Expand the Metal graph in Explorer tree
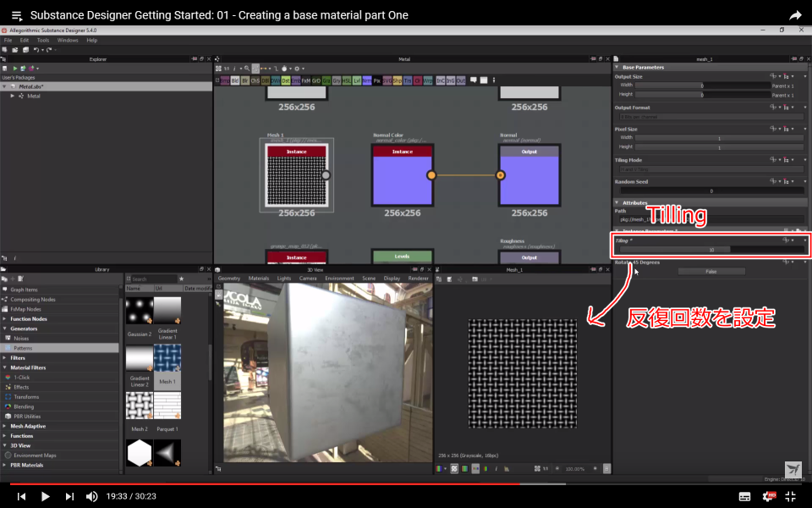Screen dimensions: 812x508 (x=13, y=96)
